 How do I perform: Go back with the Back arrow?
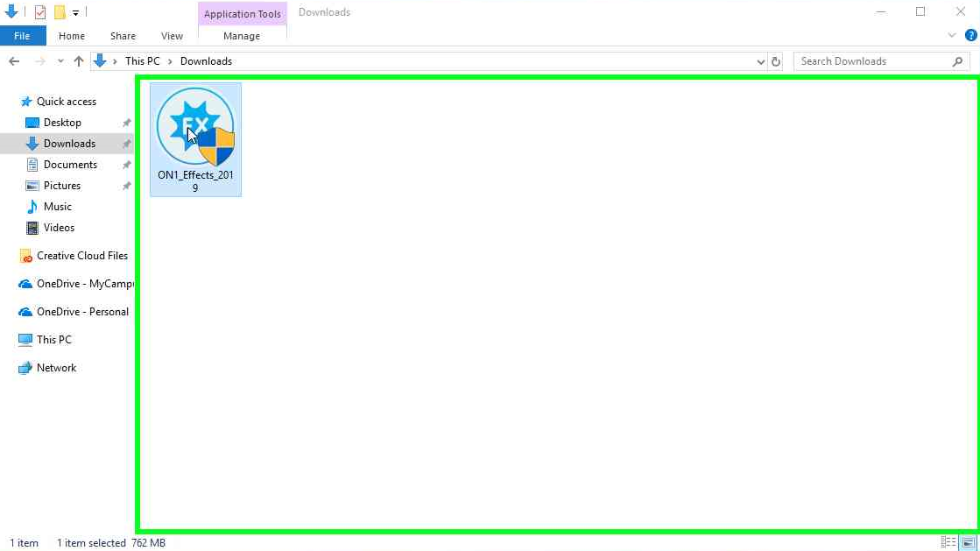(x=14, y=61)
